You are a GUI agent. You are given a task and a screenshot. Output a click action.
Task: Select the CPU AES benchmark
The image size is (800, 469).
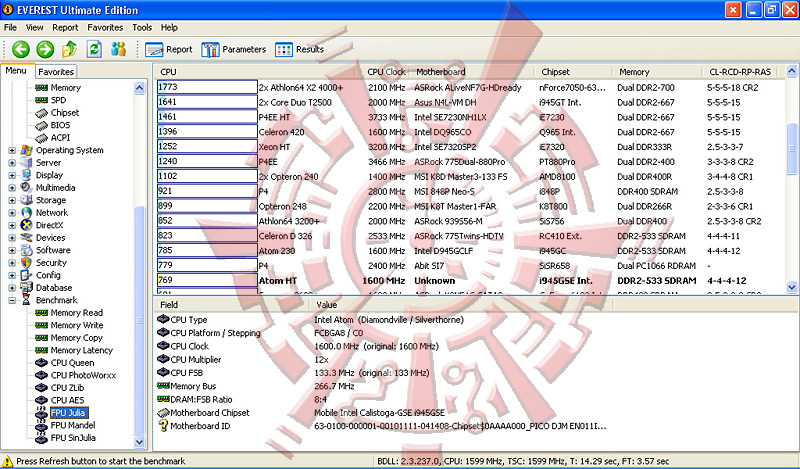click(67, 400)
